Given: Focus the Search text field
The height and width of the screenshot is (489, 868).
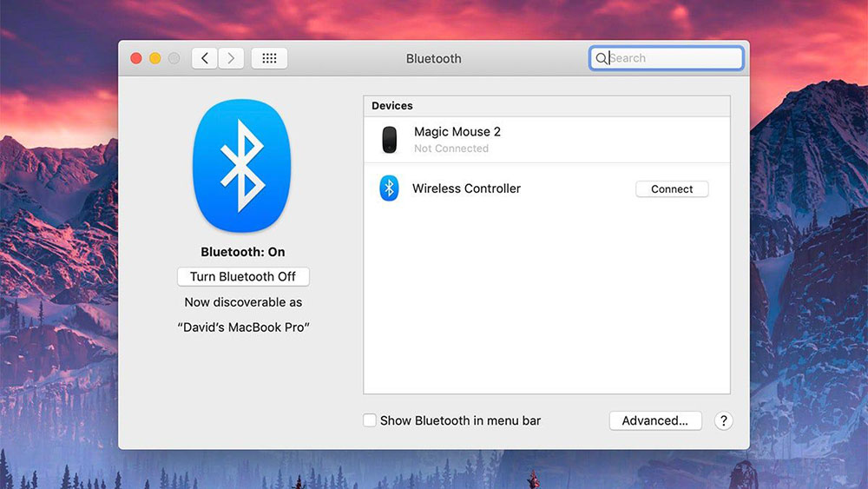Looking at the screenshot, I should (673, 58).
